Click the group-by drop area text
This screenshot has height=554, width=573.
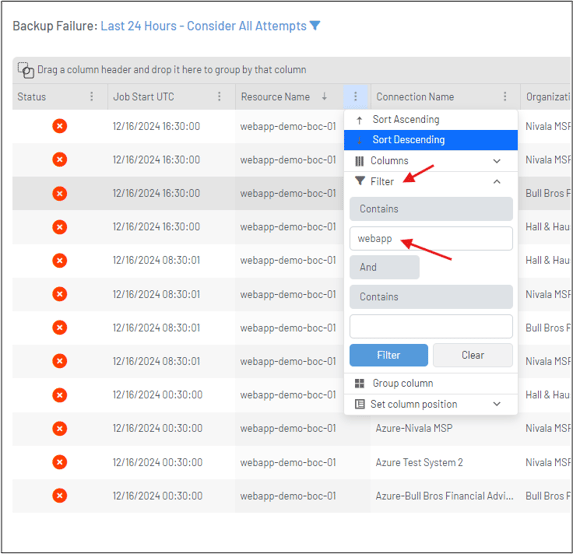(x=172, y=69)
